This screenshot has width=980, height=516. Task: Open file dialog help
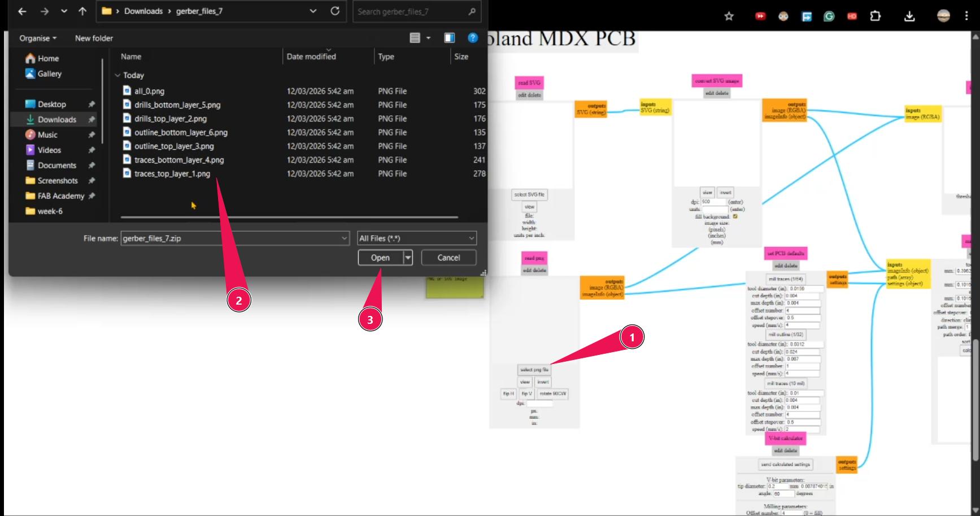click(473, 38)
